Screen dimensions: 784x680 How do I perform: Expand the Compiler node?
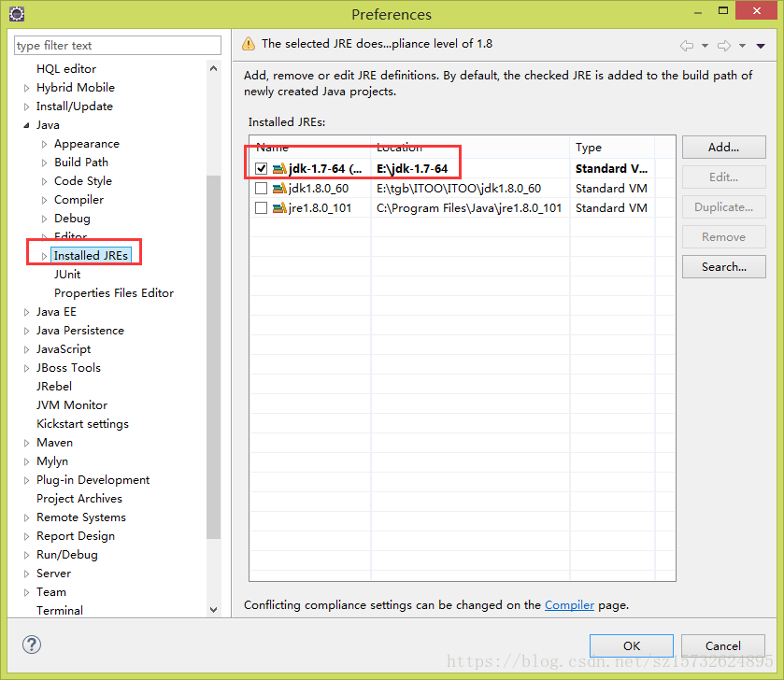[44, 200]
